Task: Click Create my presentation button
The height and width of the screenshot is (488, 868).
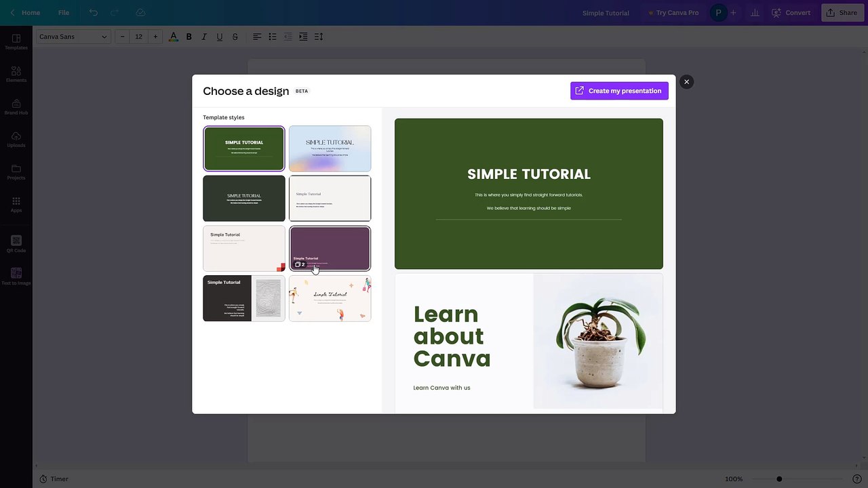Action: (x=619, y=91)
